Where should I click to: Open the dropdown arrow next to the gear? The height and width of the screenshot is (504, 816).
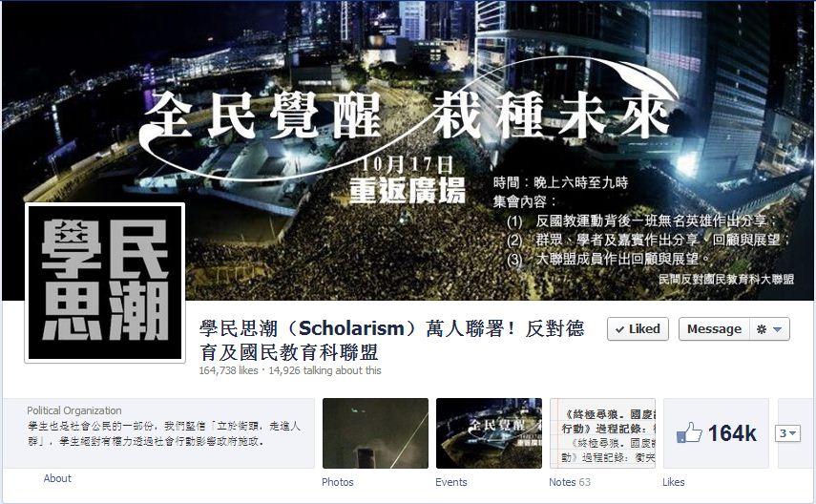778,329
